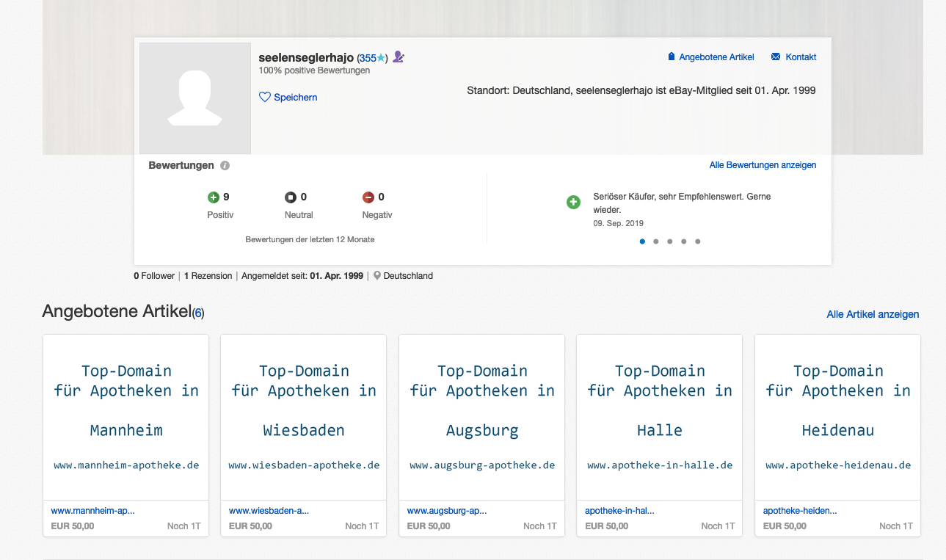Open Alle Bewertungen anzeigen link

763,165
